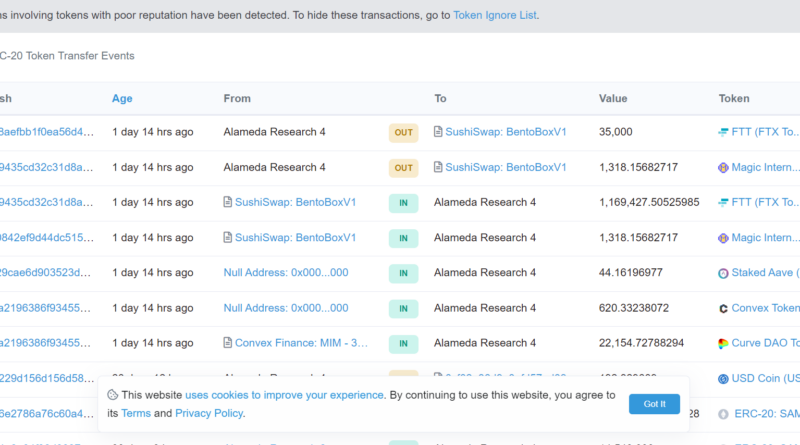Click the Magic Internet Money icon in second row

click(724, 167)
